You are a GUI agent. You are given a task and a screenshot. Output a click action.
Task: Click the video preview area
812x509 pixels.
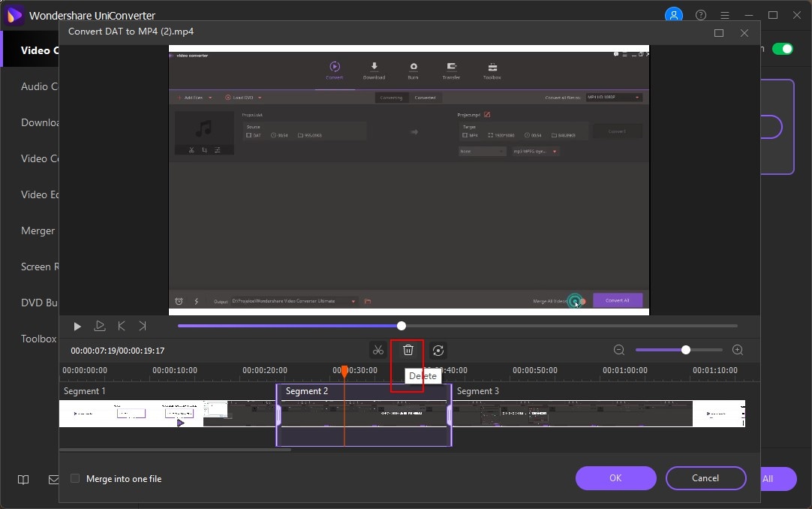pyautogui.click(x=408, y=180)
